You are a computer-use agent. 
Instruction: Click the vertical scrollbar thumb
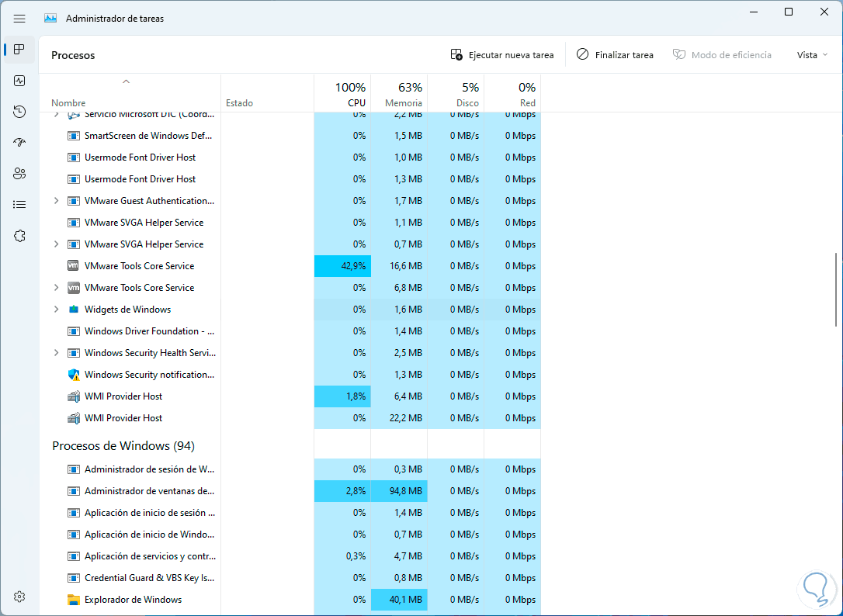coord(836,289)
